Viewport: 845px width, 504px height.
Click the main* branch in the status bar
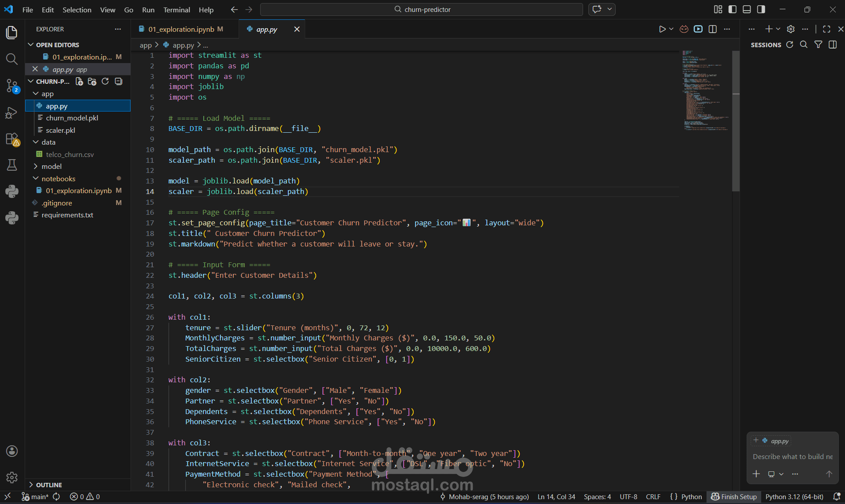tap(35, 497)
